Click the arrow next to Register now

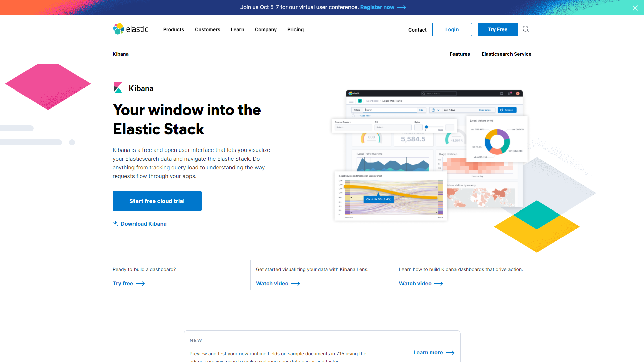click(401, 7)
